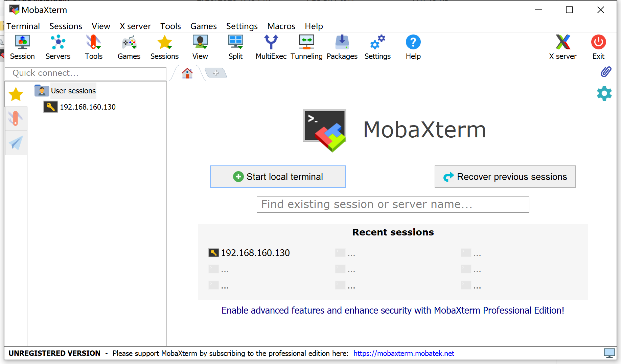Open the Sessions star toolbar icon
Image resolution: width=621 pixels, height=364 pixels.
[x=164, y=47]
